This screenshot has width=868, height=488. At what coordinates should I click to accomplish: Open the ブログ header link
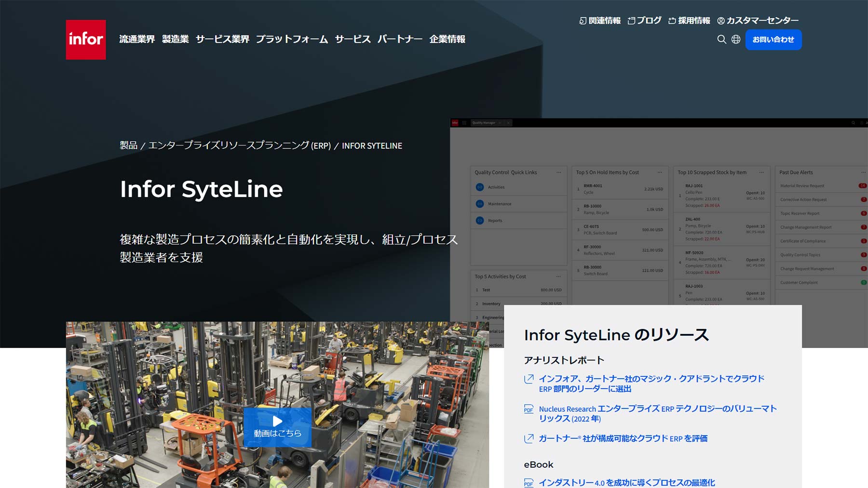point(644,20)
